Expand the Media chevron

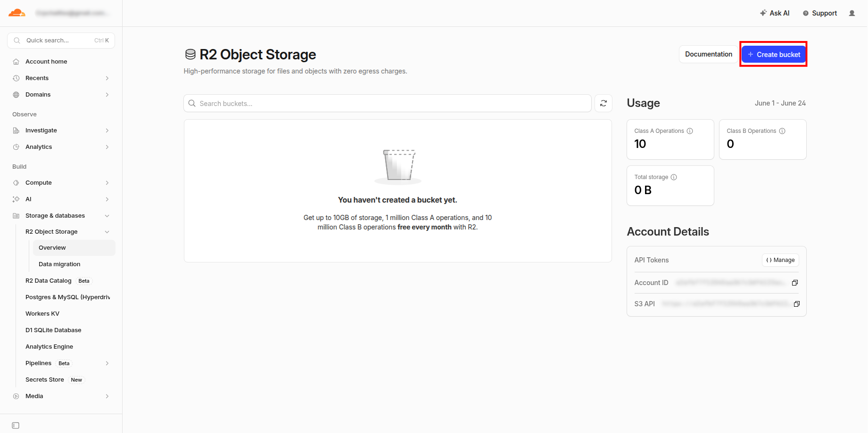pyautogui.click(x=107, y=396)
